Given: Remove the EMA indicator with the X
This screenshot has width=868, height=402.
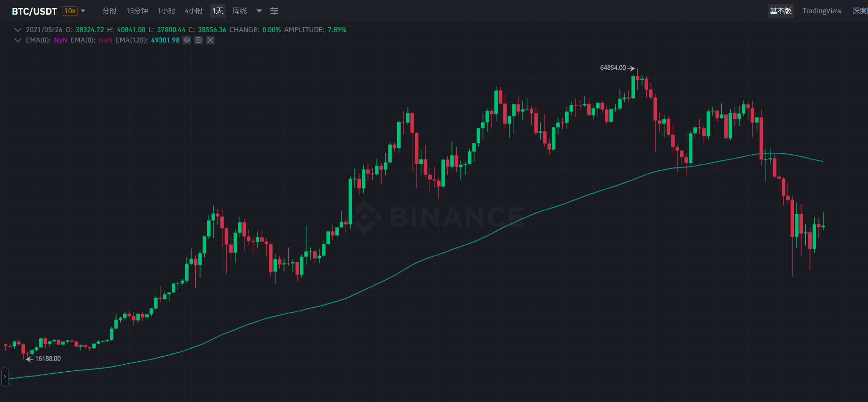Looking at the screenshot, I should [x=210, y=40].
